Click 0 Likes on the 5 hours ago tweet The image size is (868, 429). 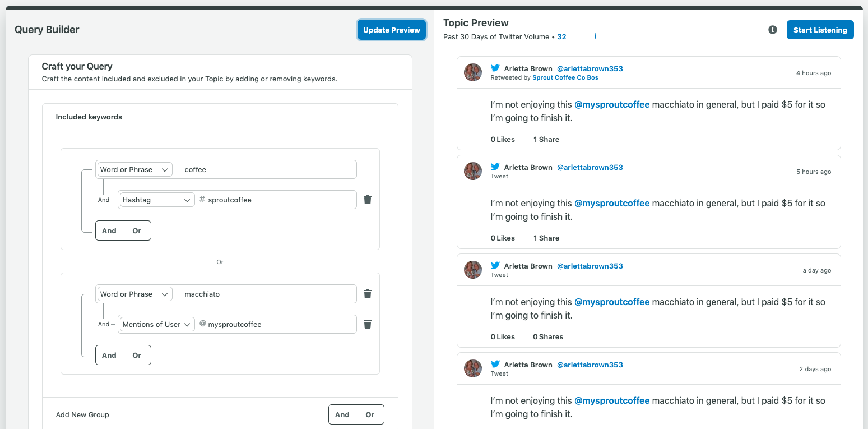coord(503,238)
